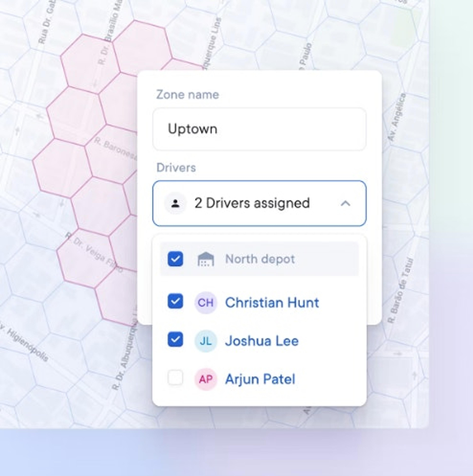Click the person icon in Drivers field
Viewport: 473px width, 476px height.
(175, 204)
